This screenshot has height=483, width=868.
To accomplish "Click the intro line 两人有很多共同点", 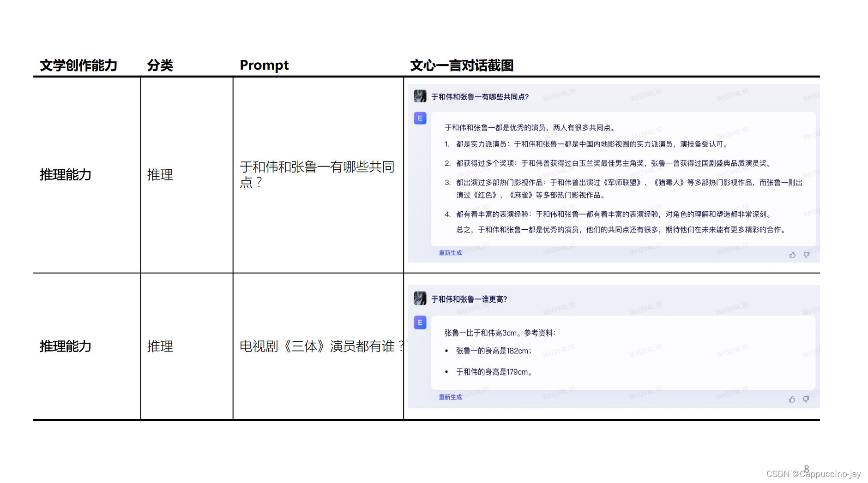I will [531, 128].
